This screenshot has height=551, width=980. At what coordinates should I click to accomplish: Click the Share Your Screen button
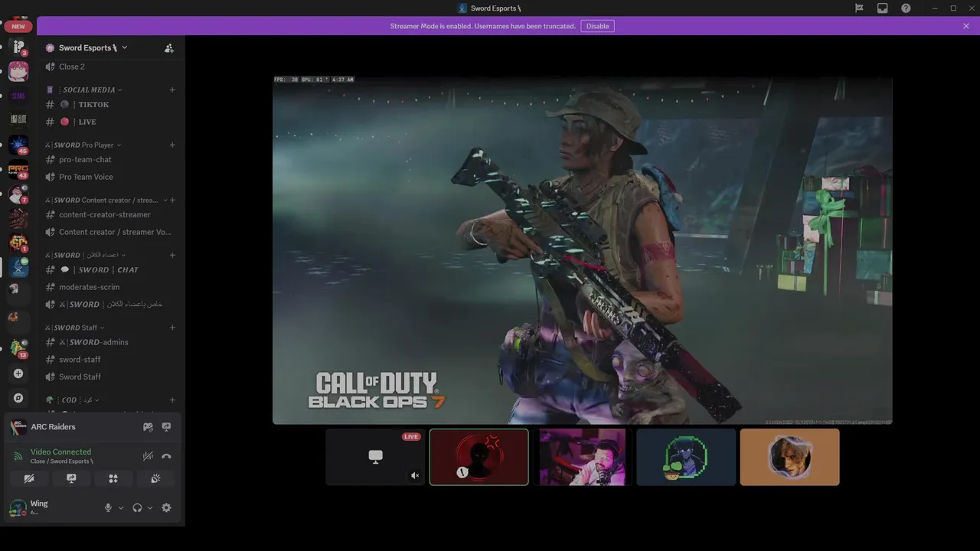(71, 478)
